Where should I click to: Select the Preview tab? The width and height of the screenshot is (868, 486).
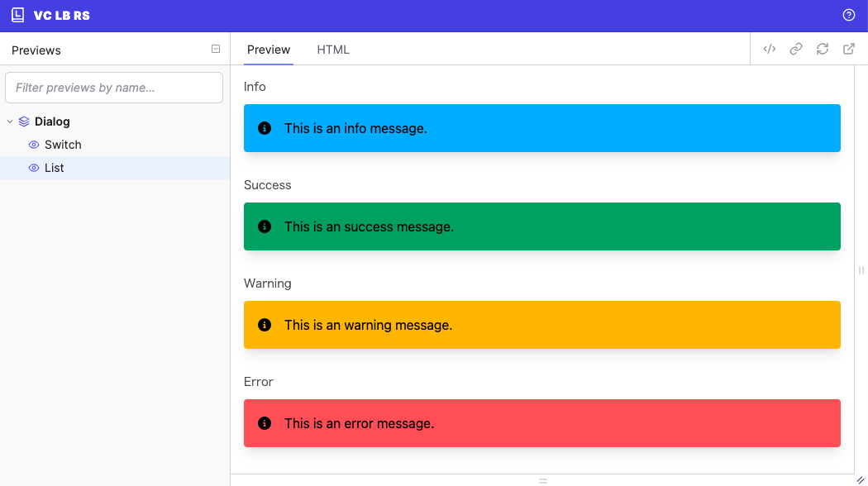click(268, 50)
